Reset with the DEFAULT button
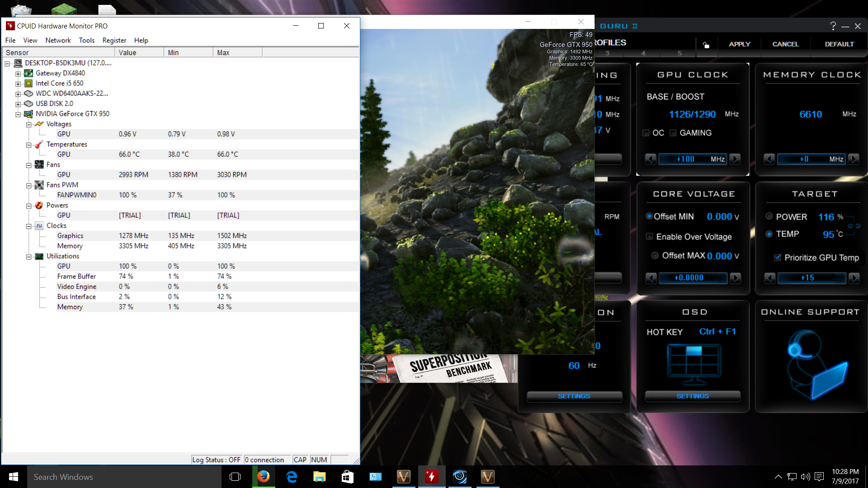This screenshot has width=868, height=488. point(840,44)
